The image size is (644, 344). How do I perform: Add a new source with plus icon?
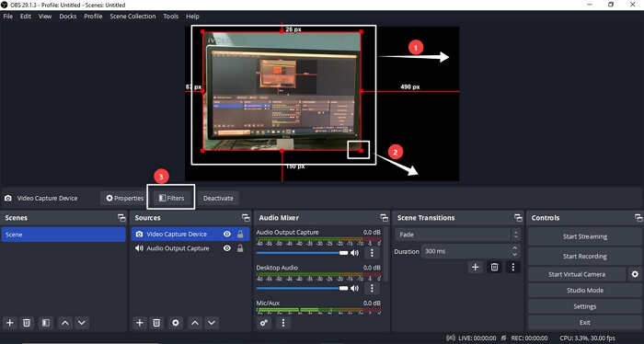[140, 323]
